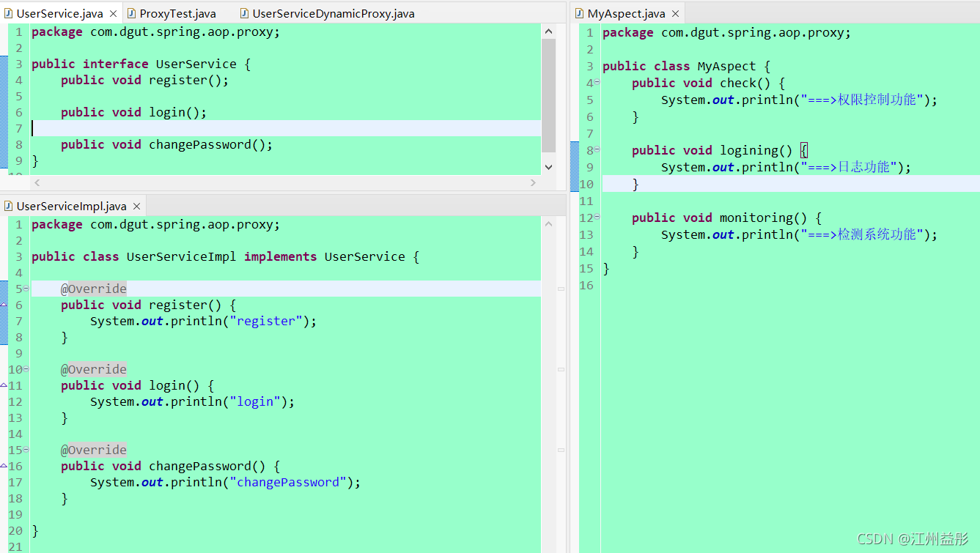Click overview ruler mark for line 10 @Override
The width and height of the screenshot is (980, 553).
point(561,370)
